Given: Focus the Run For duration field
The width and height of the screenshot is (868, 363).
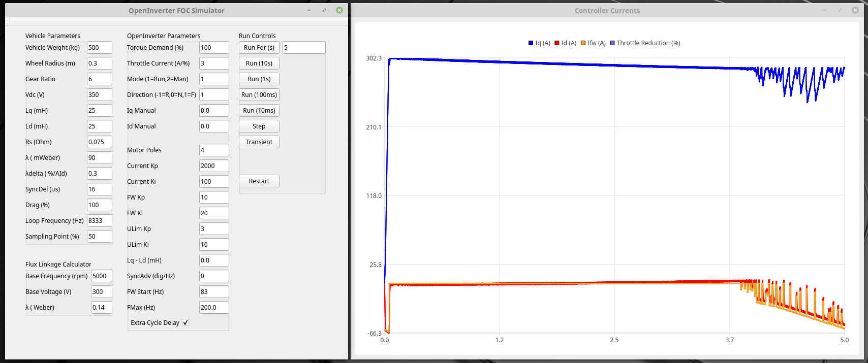Looking at the screenshot, I should (303, 48).
